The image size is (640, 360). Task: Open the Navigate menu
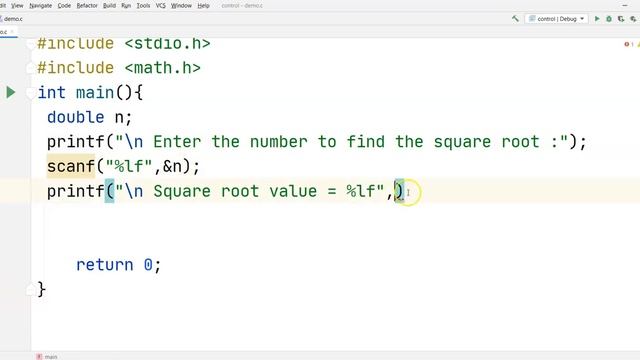(40, 6)
